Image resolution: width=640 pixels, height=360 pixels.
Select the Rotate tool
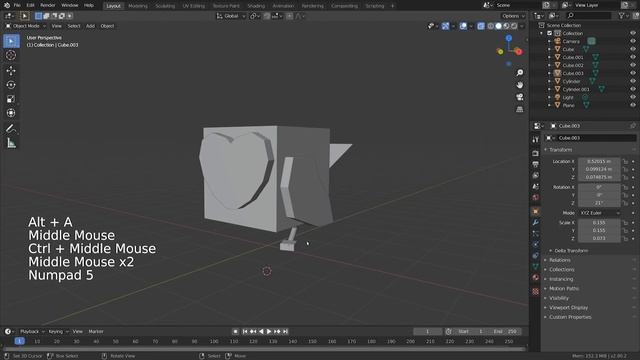tap(11, 85)
